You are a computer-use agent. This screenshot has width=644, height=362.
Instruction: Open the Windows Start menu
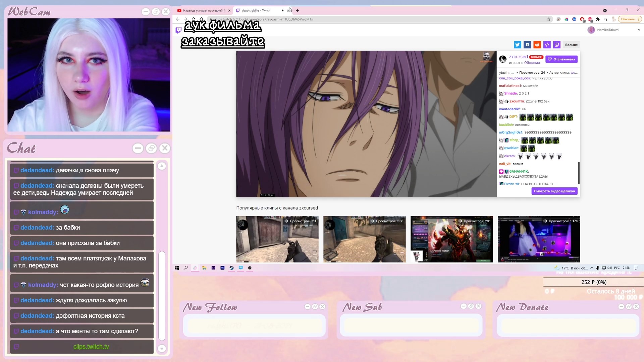tap(177, 268)
